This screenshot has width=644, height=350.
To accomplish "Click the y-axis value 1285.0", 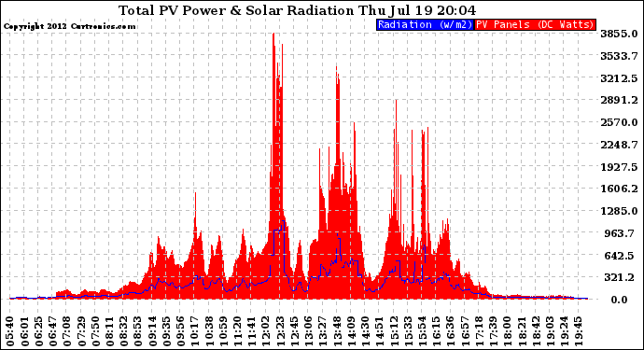I will [x=619, y=211].
